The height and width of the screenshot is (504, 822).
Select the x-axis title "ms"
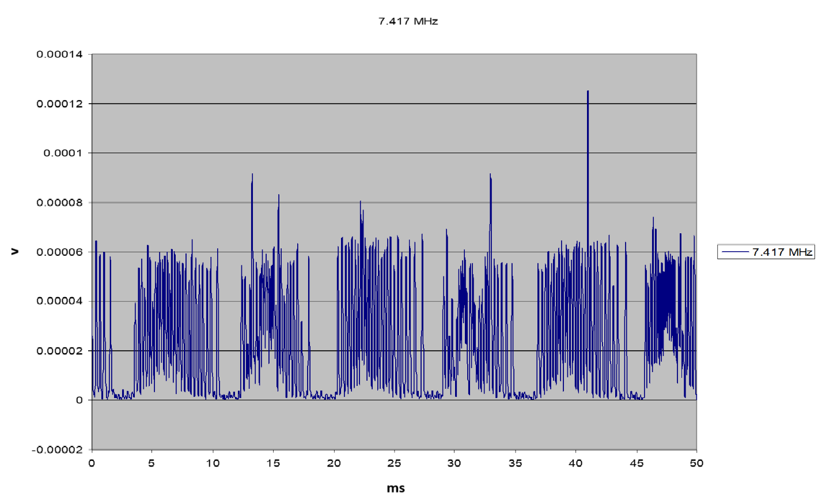[x=396, y=488]
